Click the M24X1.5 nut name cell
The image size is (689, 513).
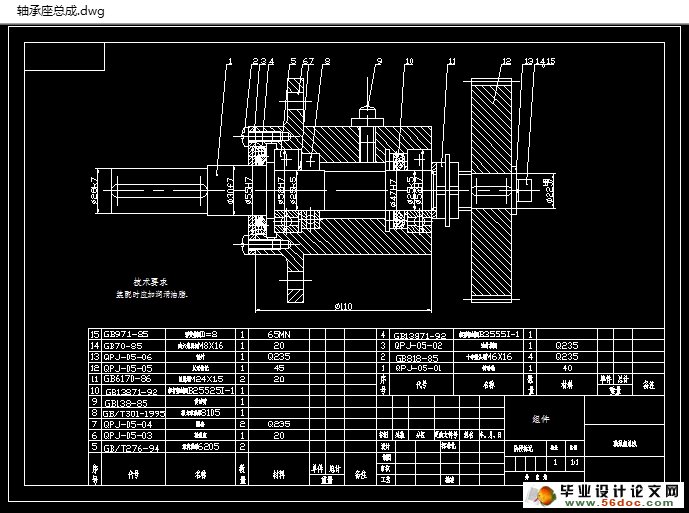tap(200, 379)
